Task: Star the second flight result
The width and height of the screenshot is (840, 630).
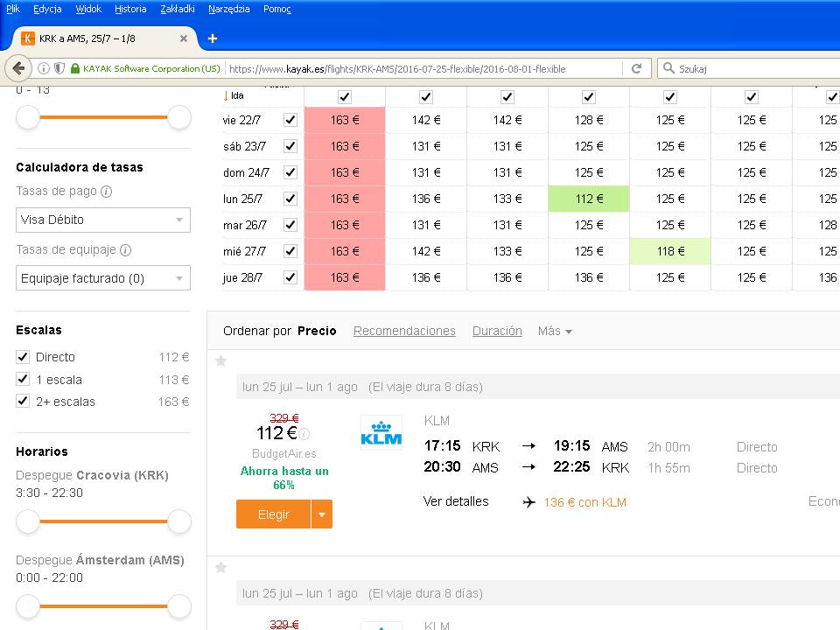Action: 220,567
